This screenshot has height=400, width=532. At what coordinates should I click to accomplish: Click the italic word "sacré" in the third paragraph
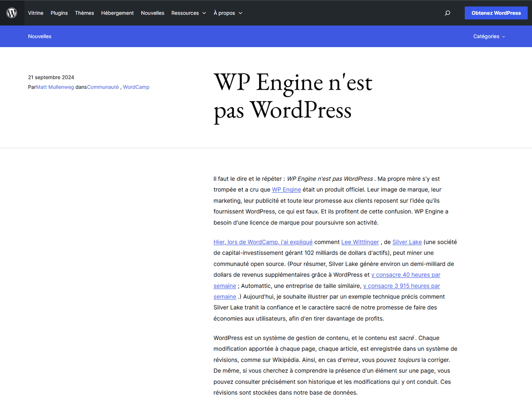pos(407,338)
